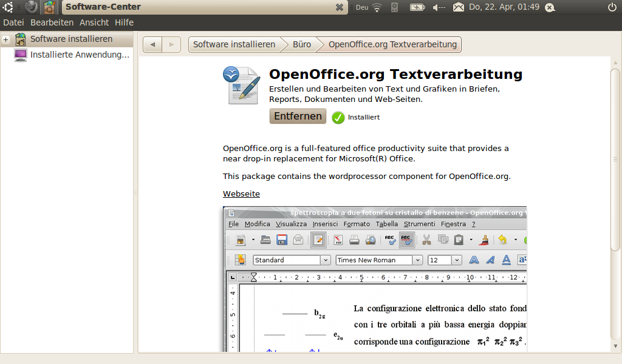Click the OpenOffice.org Textverarbeitung breadcrumb

[392, 44]
